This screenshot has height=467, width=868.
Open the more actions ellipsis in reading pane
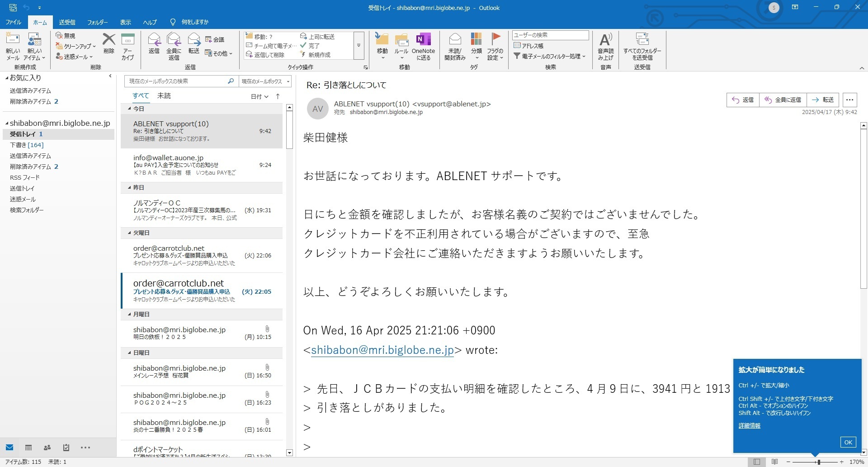pyautogui.click(x=850, y=100)
